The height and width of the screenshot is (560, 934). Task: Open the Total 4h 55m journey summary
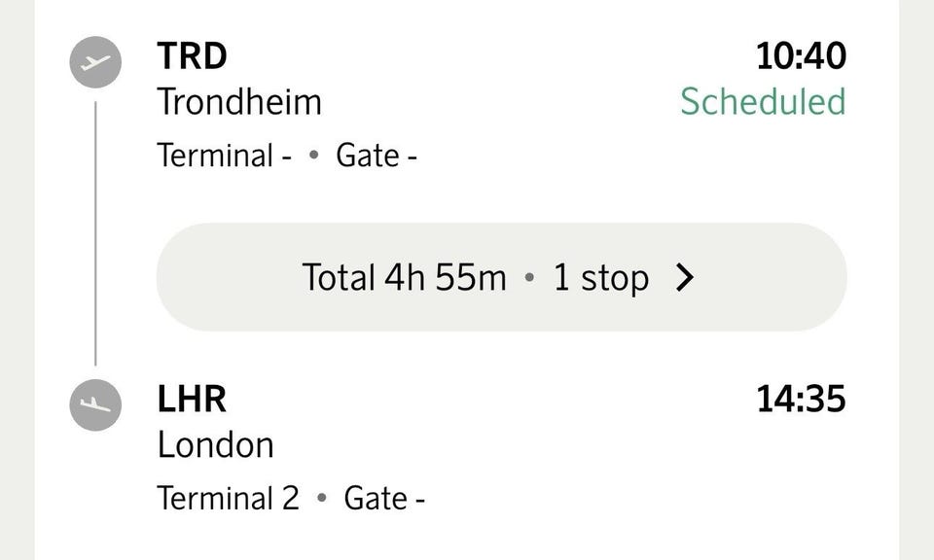(x=502, y=277)
